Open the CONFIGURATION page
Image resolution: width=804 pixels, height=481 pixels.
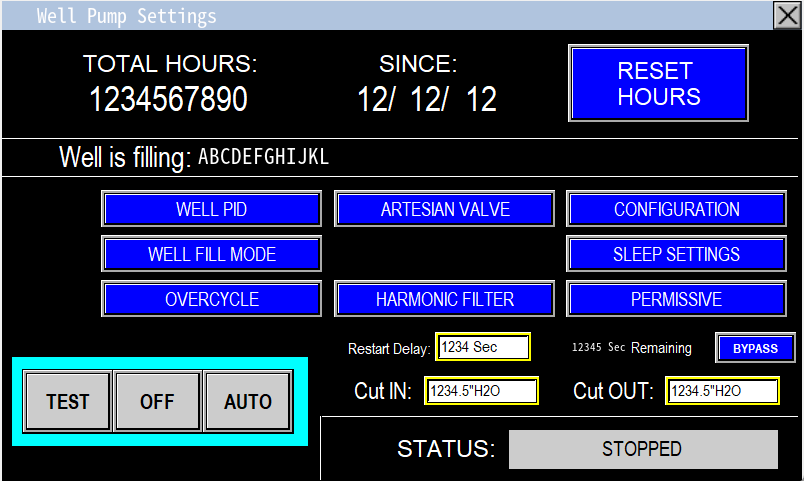pos(677,210)
